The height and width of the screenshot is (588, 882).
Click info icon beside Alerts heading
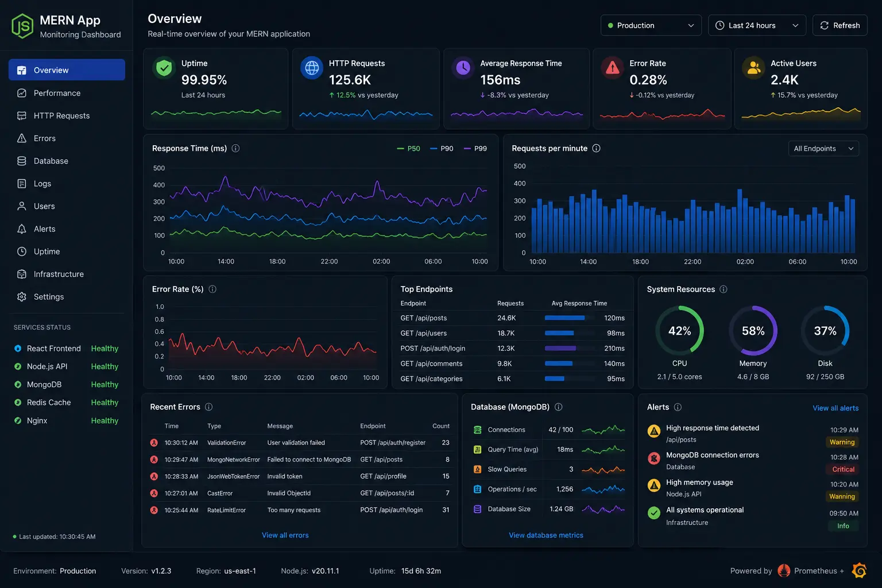(x=678, y=407)
